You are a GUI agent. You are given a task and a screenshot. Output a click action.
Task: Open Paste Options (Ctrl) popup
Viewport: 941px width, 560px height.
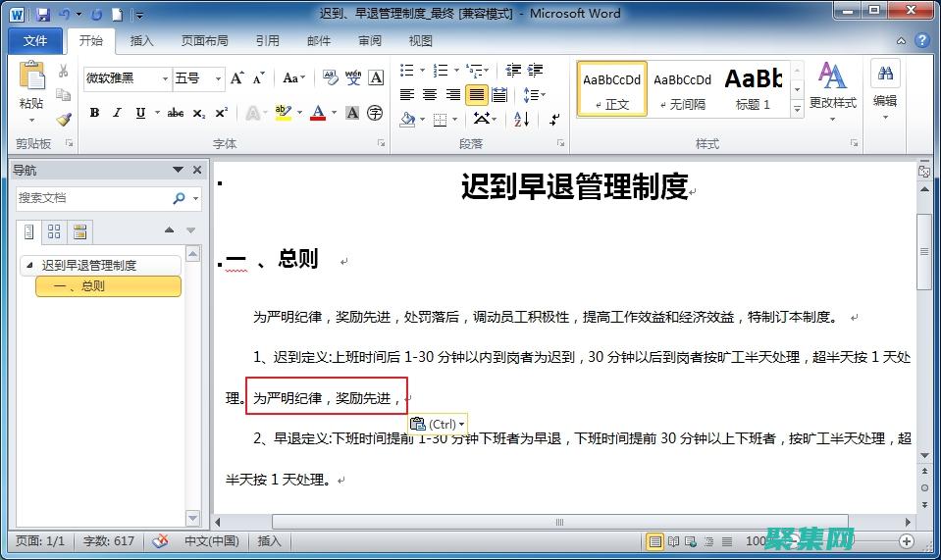[438, 424]
